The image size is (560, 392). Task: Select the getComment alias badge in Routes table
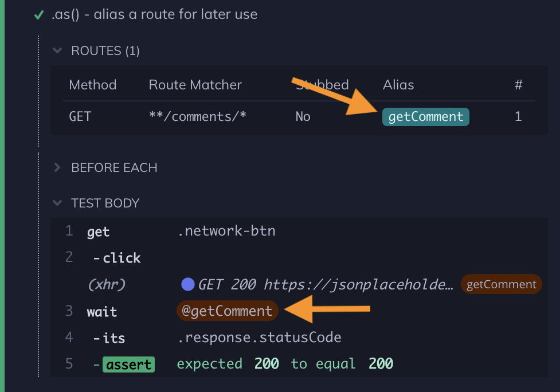[x=425, y=116]
